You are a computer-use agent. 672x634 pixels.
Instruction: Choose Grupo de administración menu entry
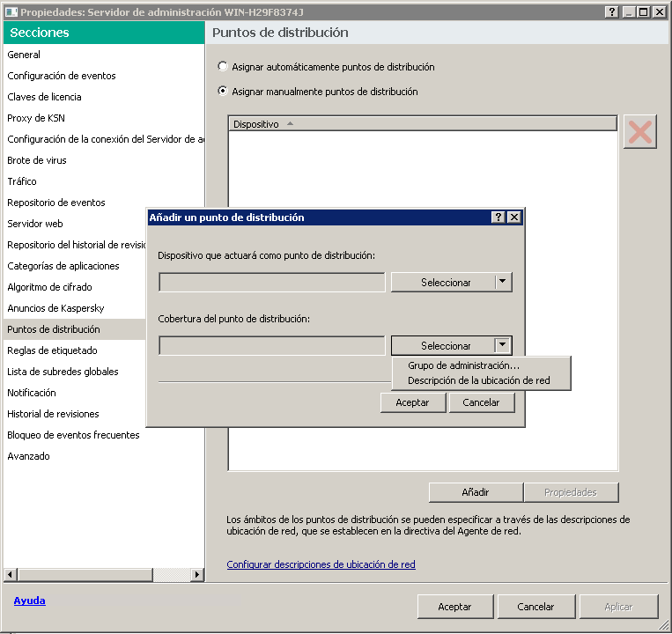(x=463, y=365)
